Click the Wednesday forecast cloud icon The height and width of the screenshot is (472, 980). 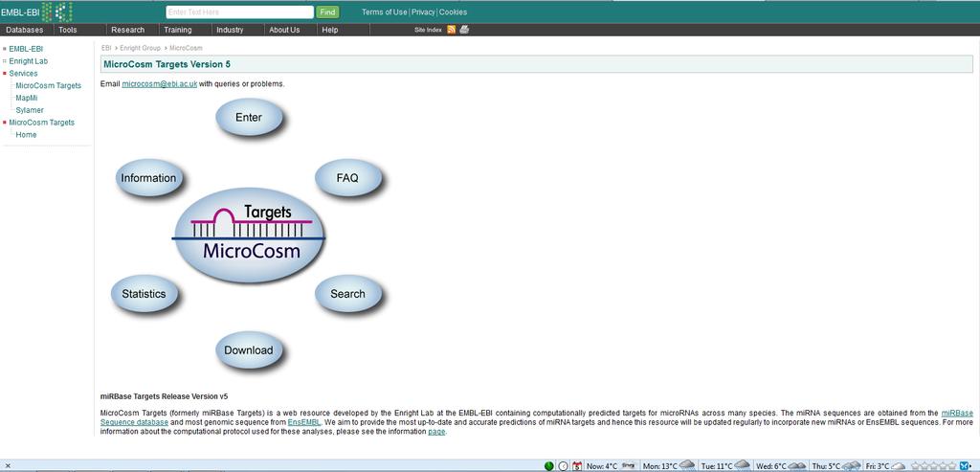click(x=797, y=465)
